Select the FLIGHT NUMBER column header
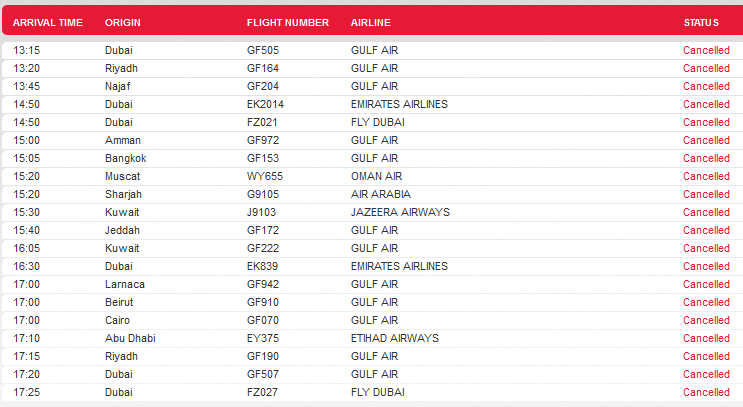The width and height of the screenshot is (743, 407). click(288, 23)
